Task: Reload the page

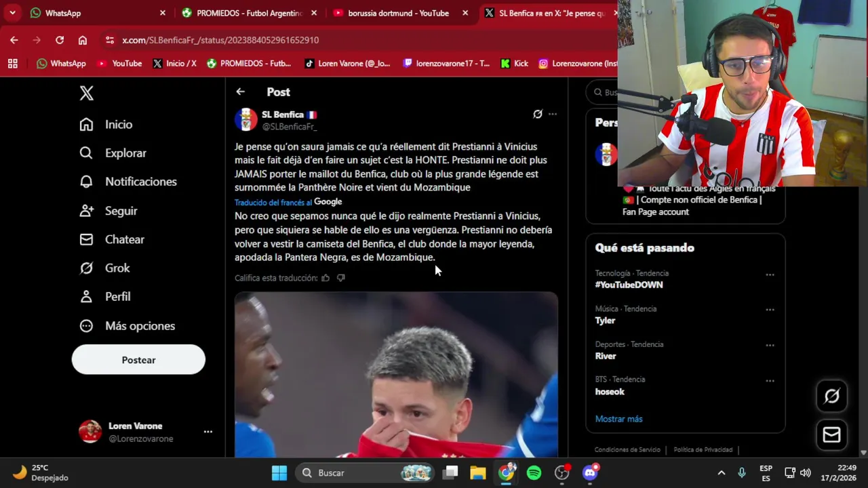Action: (60, 40)
